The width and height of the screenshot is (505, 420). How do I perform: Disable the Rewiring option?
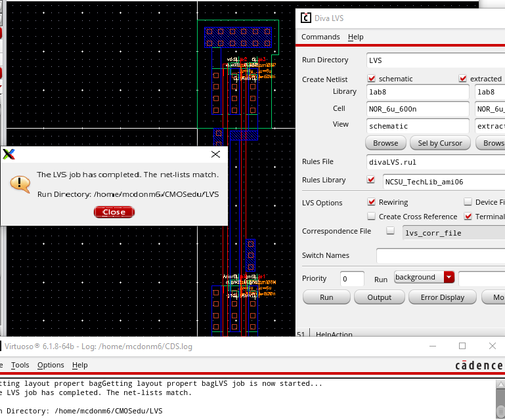coord(372,202)
